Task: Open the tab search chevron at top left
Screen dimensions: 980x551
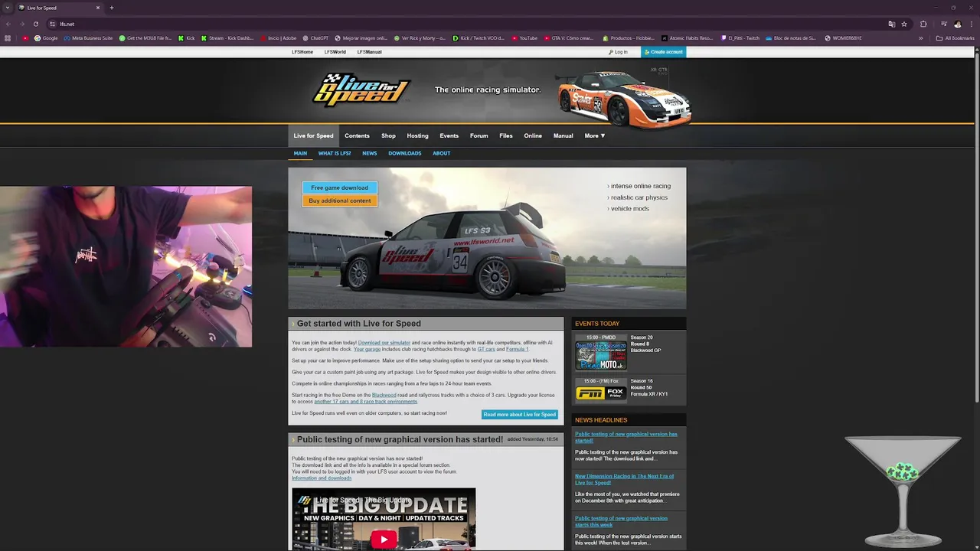Action: click(x=8, y=8)
